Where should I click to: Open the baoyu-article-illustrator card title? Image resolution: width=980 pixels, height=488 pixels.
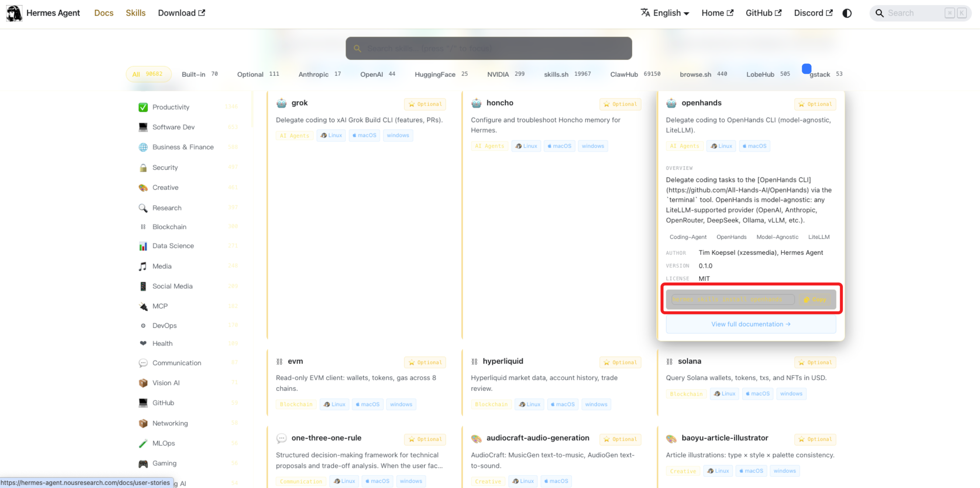pos(725,438)
